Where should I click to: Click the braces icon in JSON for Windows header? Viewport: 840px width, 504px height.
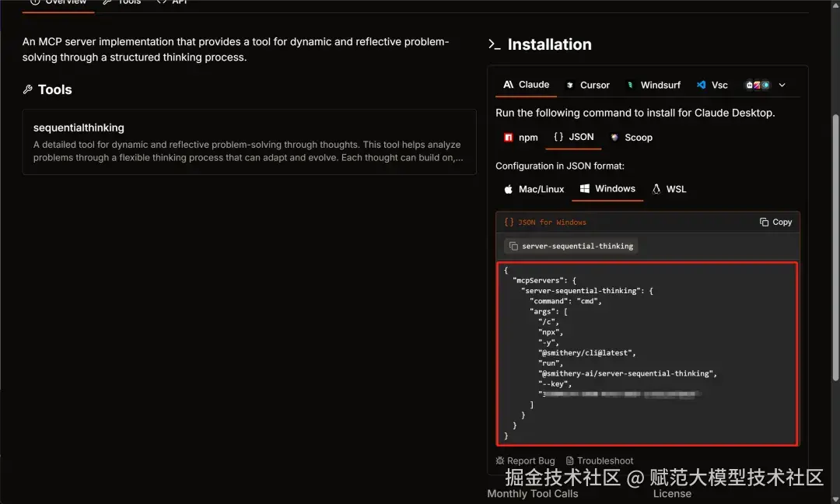[x=509, y=222]
